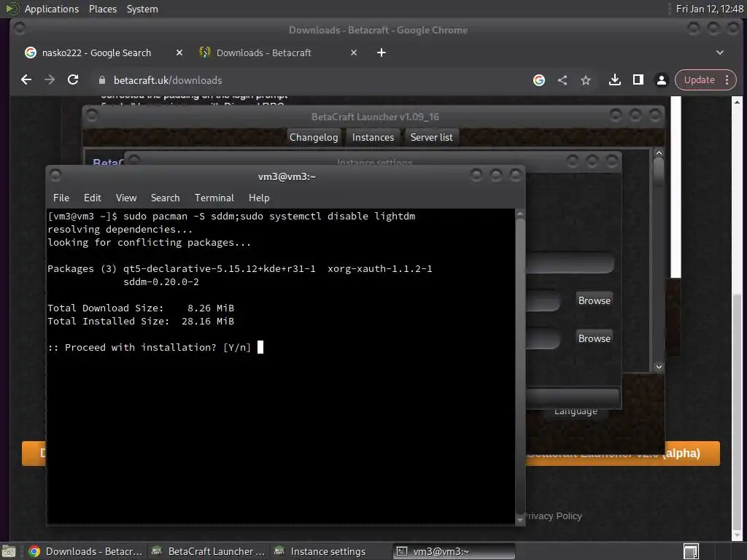The width and height of the screenshot is (747, 560).
Task: Switch to Downloads - Betacraft tab
Action: click(x=263, y=52)
